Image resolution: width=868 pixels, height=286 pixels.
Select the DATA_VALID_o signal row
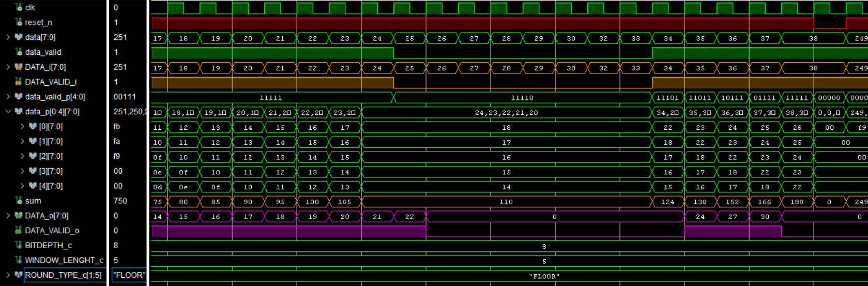pyautogui.click(x=52, y=231)
